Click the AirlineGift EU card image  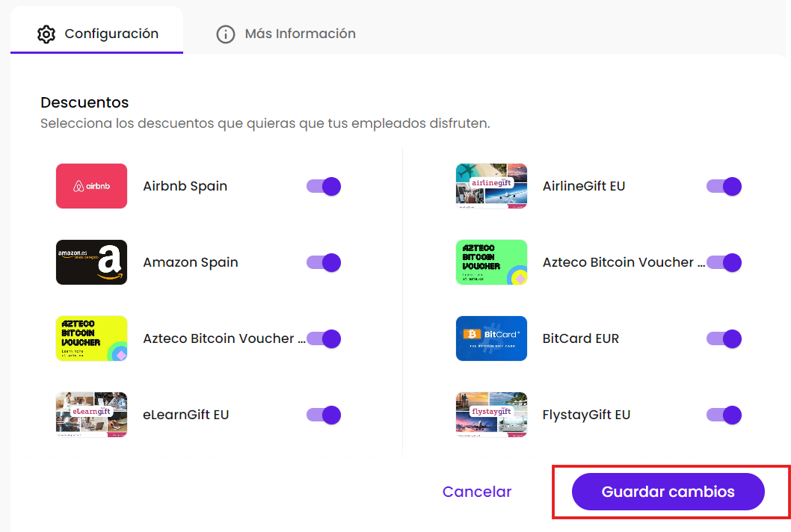(x=491, y=186)
